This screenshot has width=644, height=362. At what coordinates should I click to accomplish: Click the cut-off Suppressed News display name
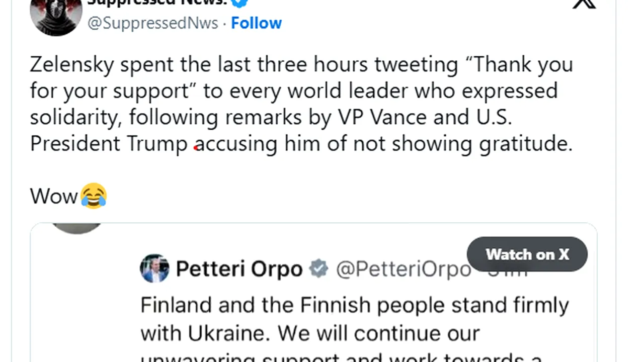tap(157, 3)
